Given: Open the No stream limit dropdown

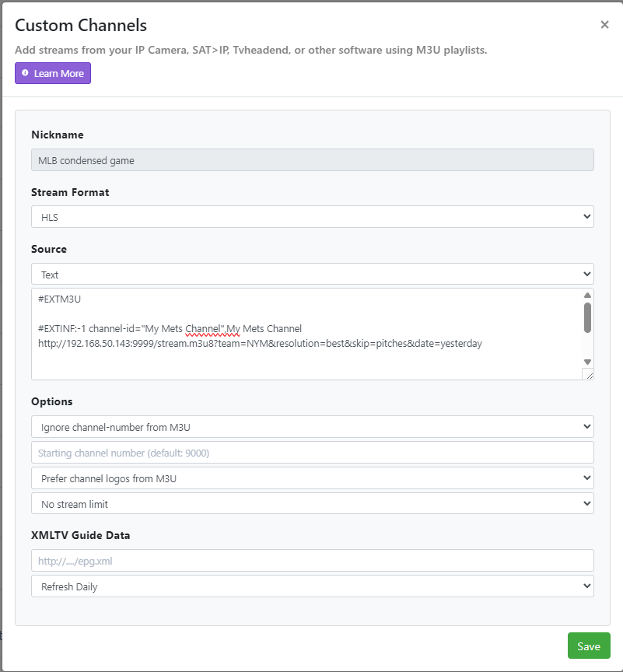Looking at the screenshot, I should 312,504.
